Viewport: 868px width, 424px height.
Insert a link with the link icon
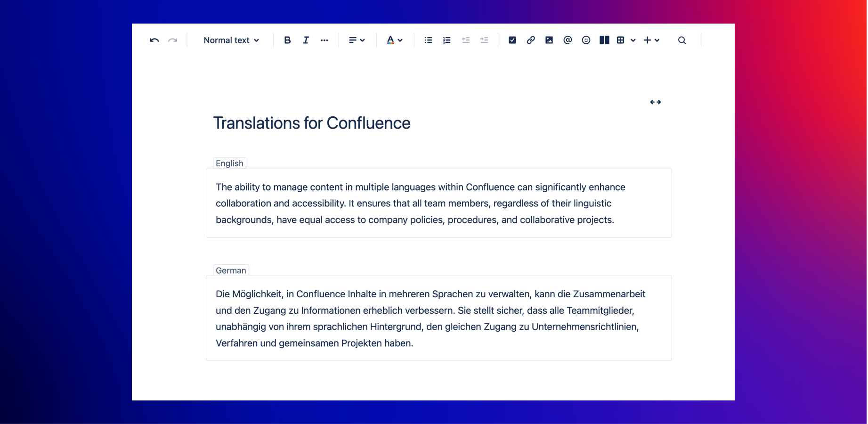(531, 41)
